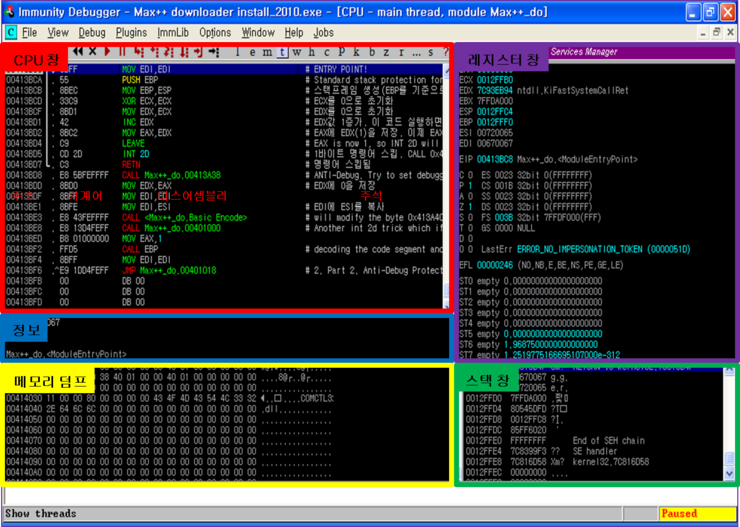Open memory map using 'm' icon
The width and height of the screenshot is (740, 527).
point(268,52)
